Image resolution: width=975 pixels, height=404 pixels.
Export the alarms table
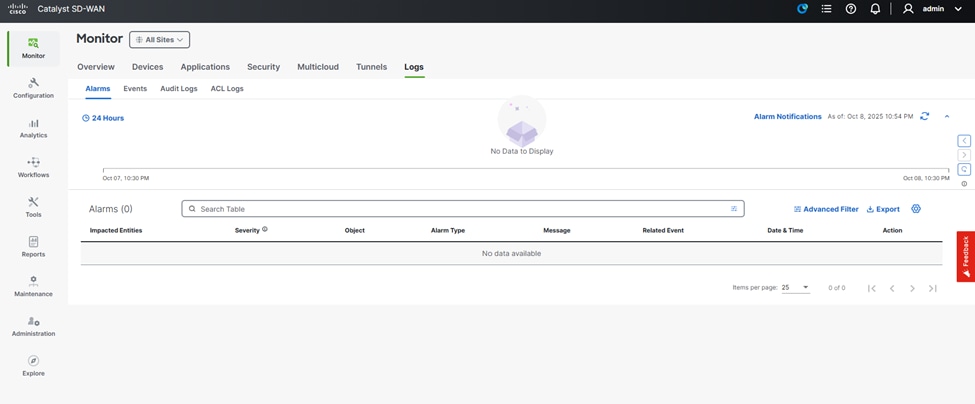[883, 209]
